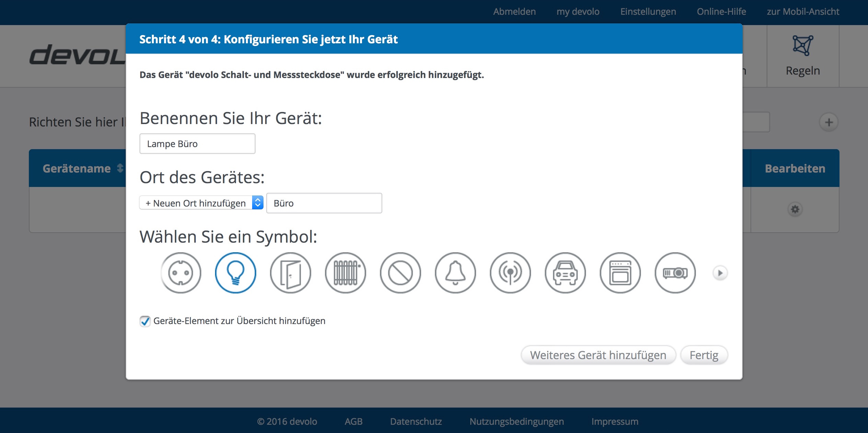Viewport: 868px width, 433px height.
Task: Pick the bell symbol
Action: [455, 273]
